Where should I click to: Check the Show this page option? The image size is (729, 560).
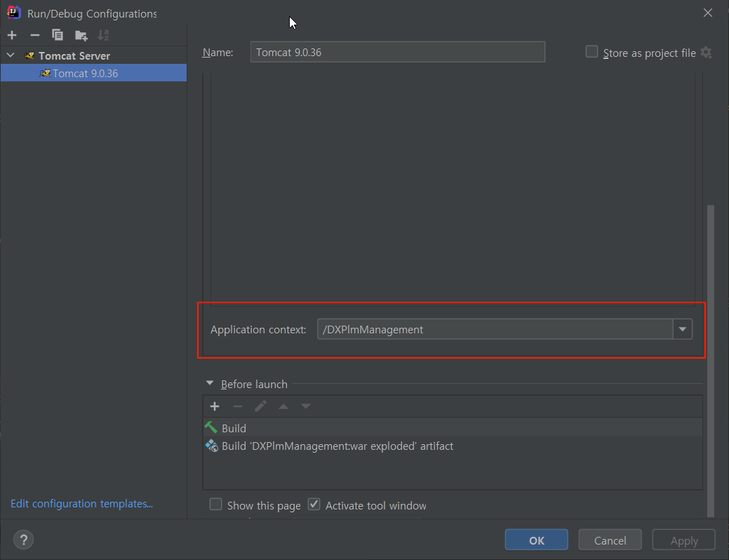[x=215, y=504]
